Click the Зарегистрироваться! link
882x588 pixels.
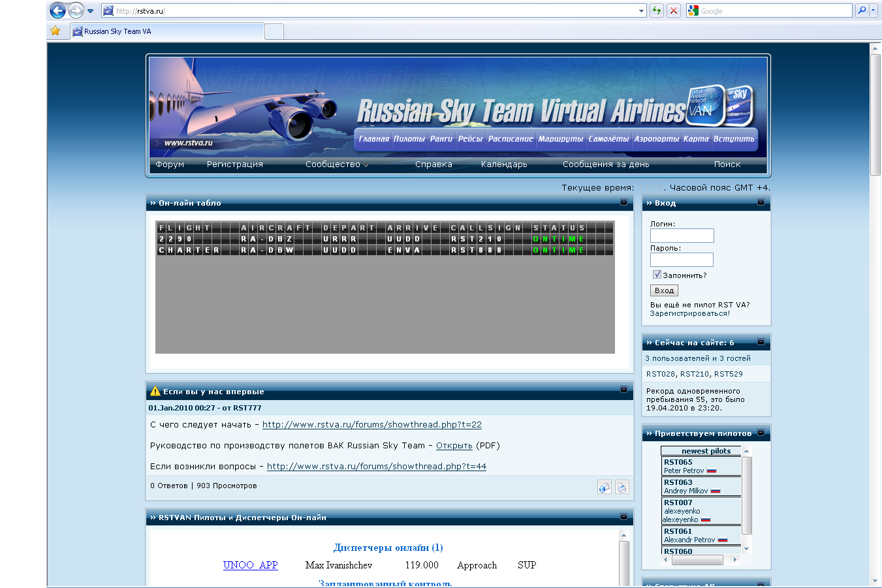(689, 313)
